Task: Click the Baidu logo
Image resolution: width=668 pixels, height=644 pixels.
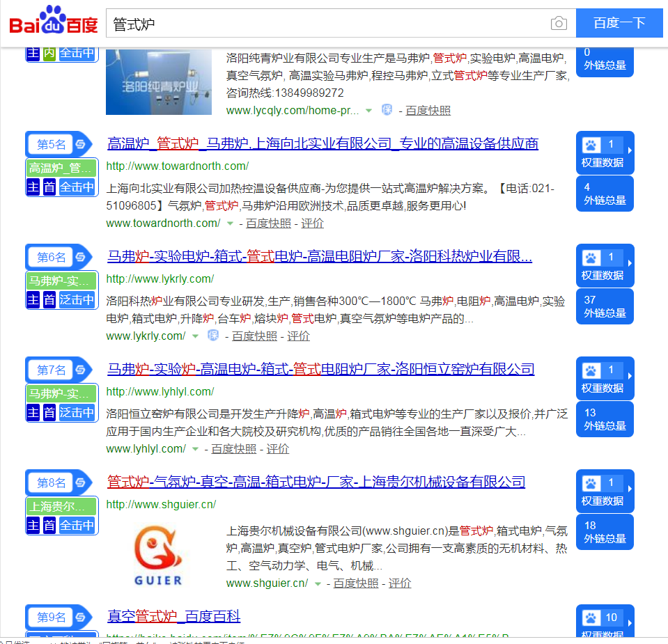Action: point(53,20)
